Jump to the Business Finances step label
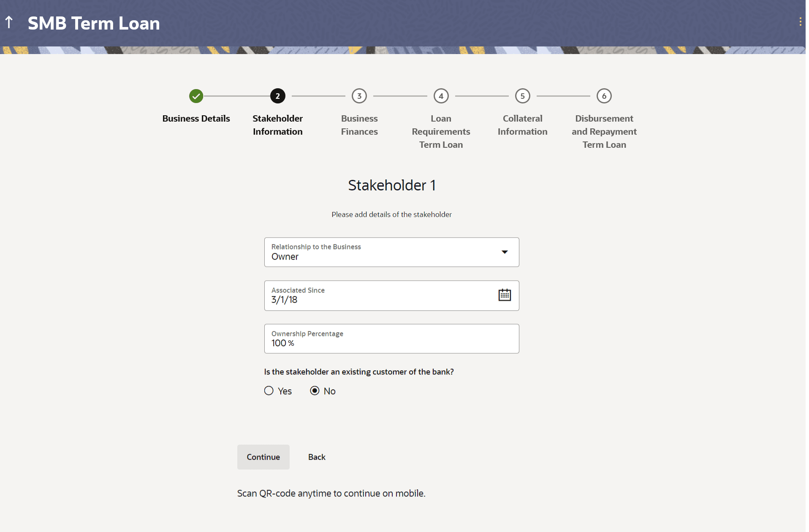The image size is (809, 532). click(359, 125)
